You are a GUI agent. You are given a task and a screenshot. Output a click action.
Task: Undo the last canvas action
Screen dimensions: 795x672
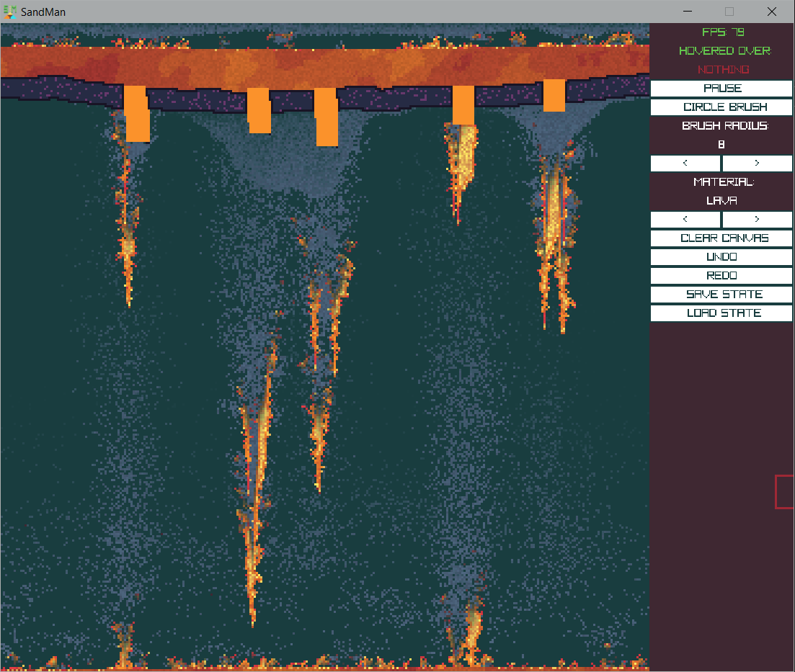[721, 257]
